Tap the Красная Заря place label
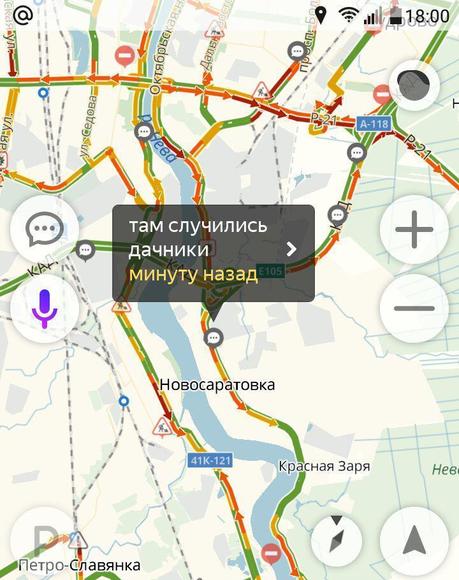459x580 pixels. coord(324,466)
